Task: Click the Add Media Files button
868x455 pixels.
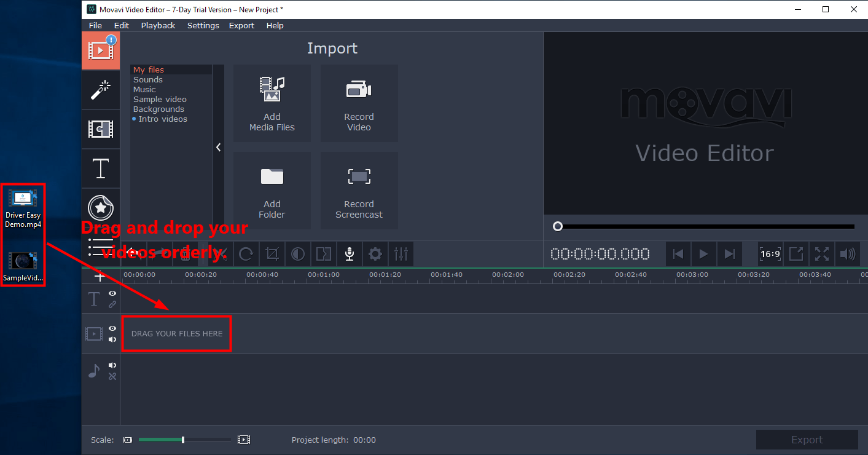Action: coord(272,103)
